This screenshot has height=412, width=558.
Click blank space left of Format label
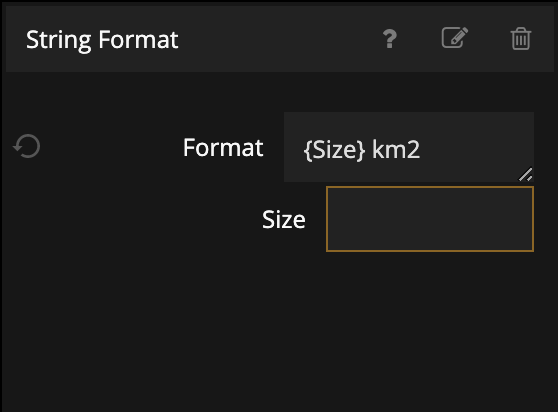point(110,147)
